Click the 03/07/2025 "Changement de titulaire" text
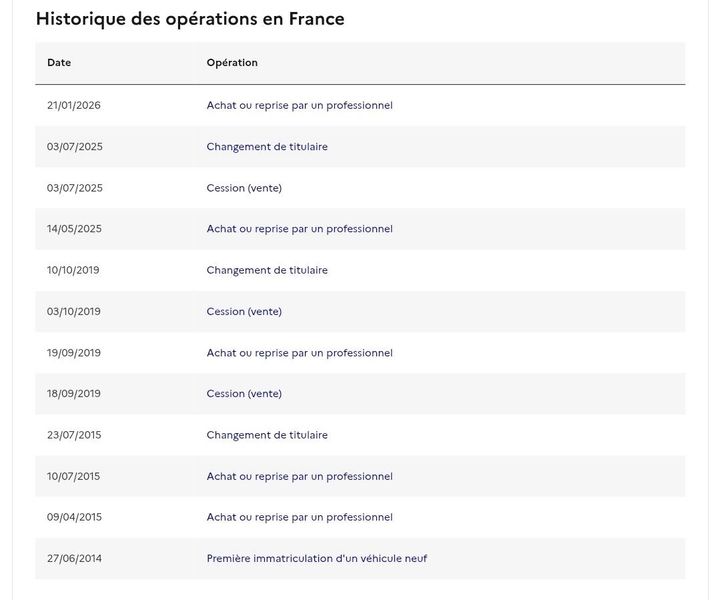This screenshot has width=720, height=600. click(x=267, y=147)
